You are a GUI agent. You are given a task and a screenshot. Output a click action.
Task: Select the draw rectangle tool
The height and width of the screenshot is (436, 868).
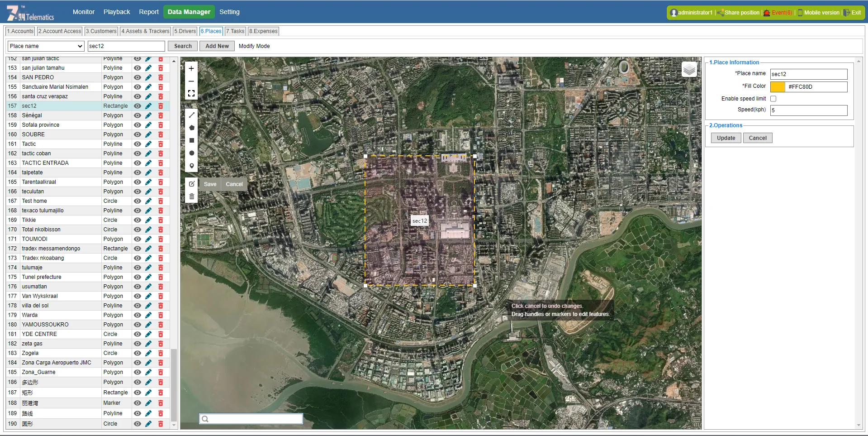[191, 140]
